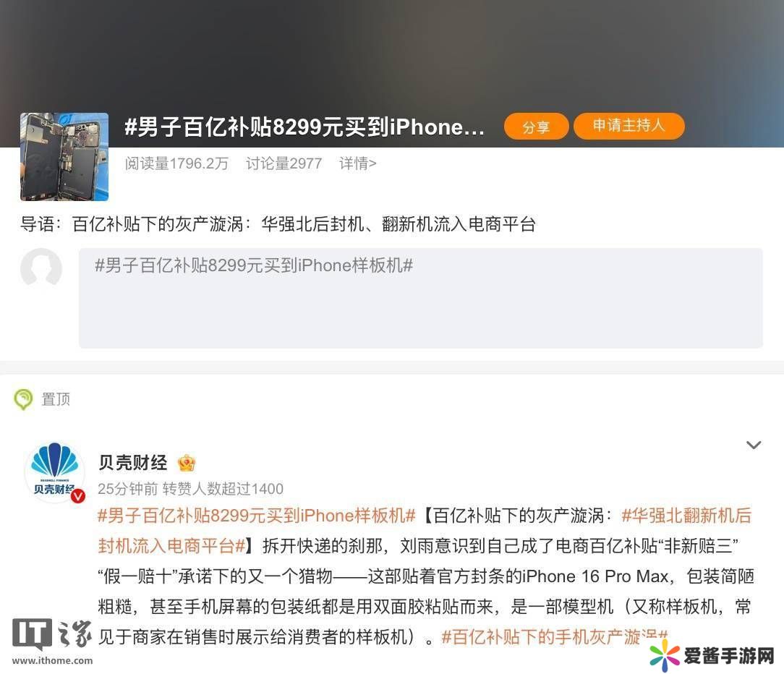
Task: Click the orange 分享 share button
Action: 536,127
